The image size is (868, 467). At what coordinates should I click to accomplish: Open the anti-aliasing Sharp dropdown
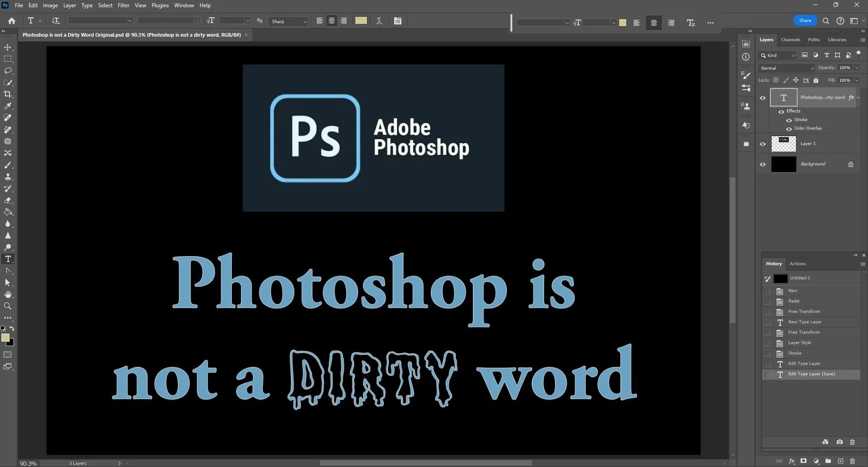click(x=288, y=21)
